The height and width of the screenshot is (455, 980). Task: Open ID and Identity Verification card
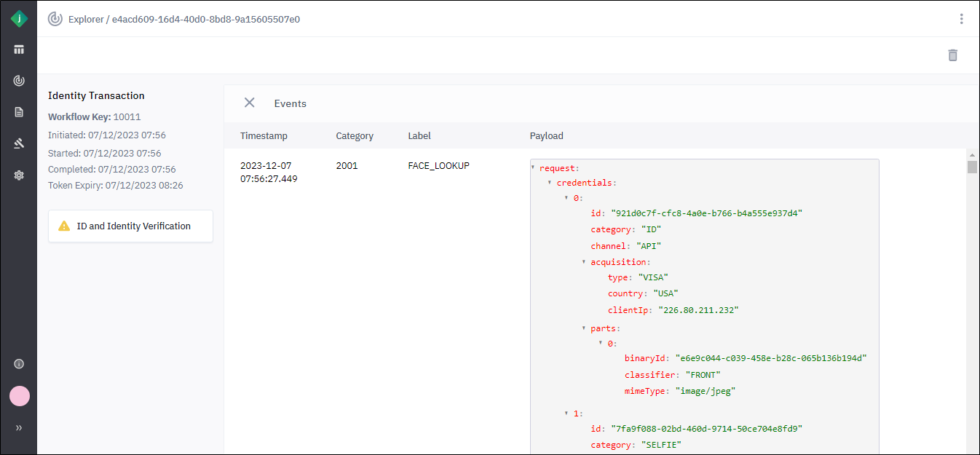[x=130, y=226]
